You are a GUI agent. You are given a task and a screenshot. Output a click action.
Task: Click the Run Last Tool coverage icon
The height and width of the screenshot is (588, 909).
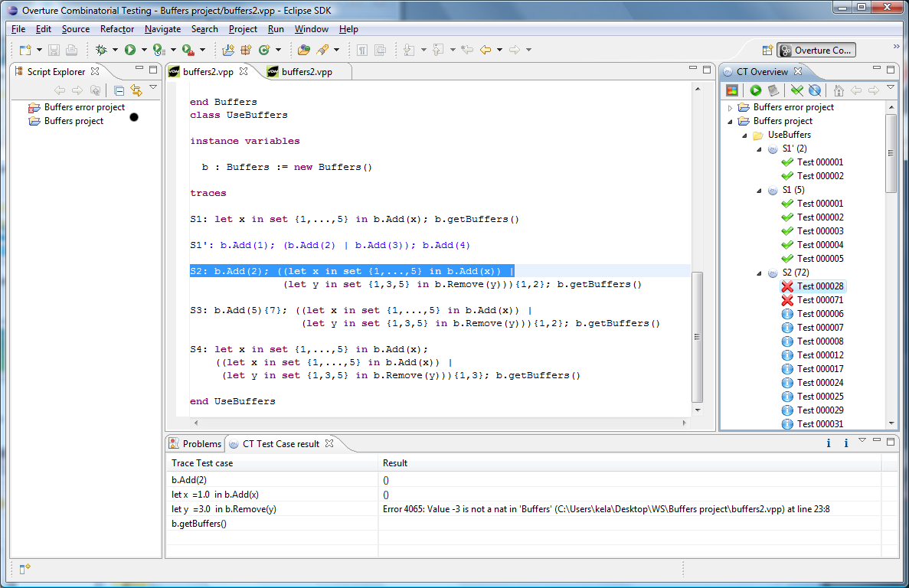159,51
